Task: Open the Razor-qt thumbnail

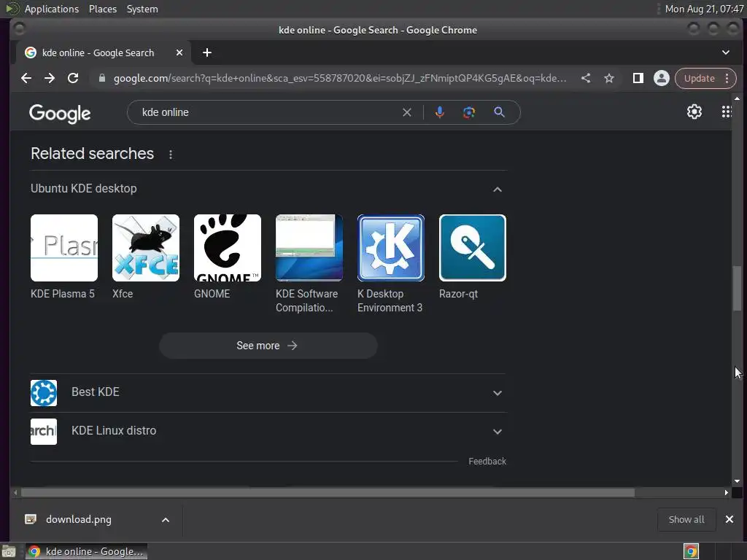Action: pos(473,248)
